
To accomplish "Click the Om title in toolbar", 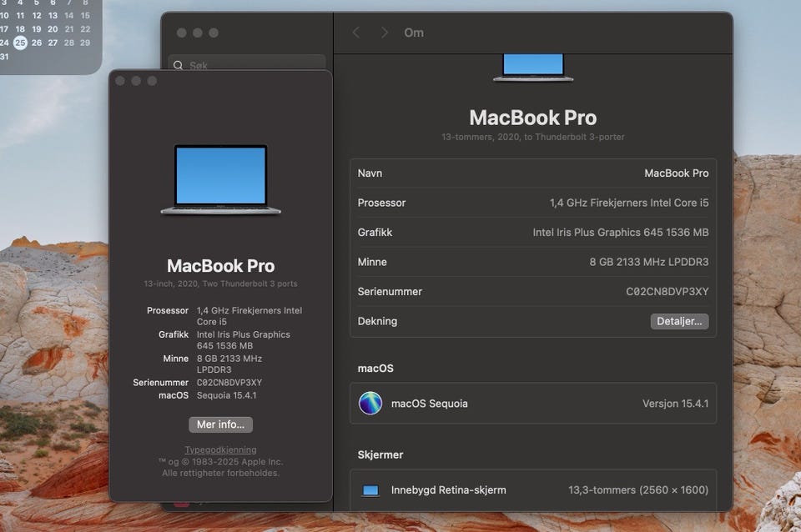I will click(x=414, y=33).
